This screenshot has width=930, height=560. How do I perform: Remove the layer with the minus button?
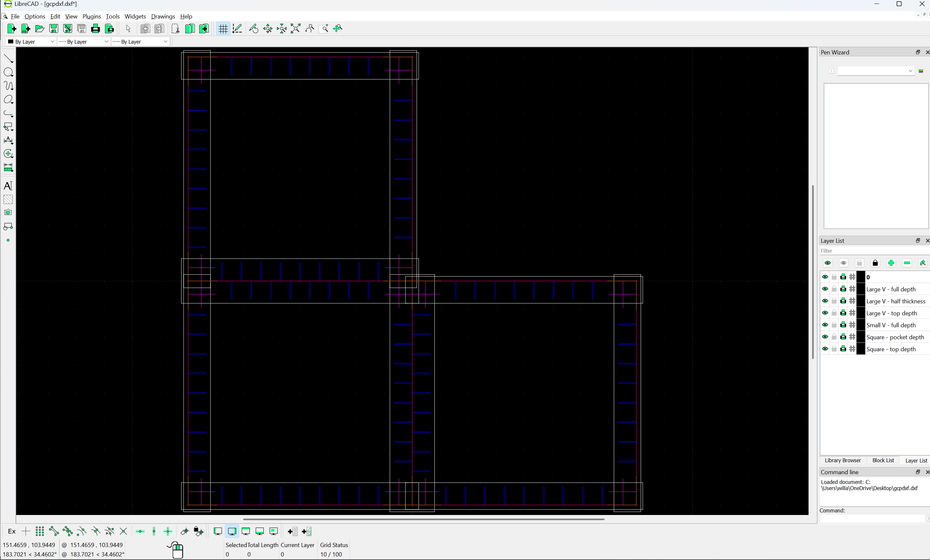(907, 263)
